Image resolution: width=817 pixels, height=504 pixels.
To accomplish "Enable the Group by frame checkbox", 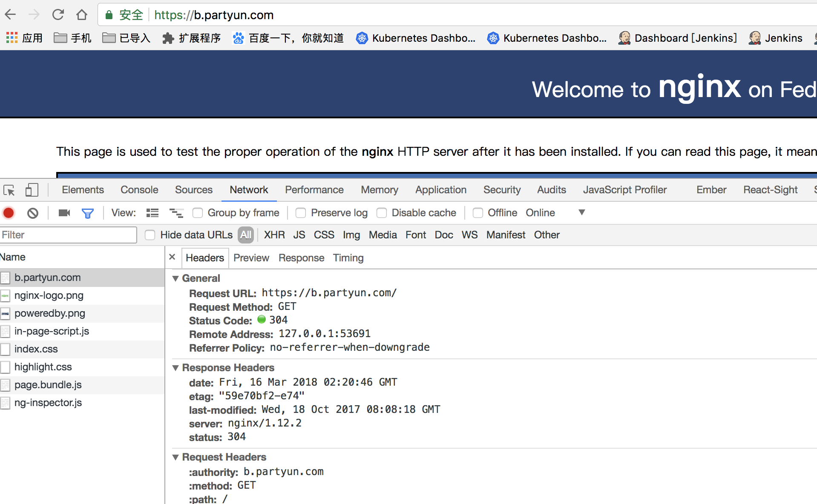I will pos(198,213).
